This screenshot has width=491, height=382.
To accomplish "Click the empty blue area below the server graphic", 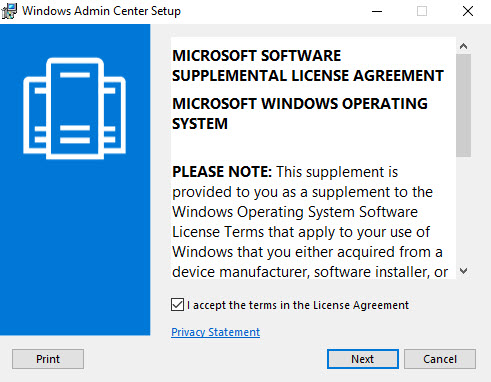I will tap(75, 247).
